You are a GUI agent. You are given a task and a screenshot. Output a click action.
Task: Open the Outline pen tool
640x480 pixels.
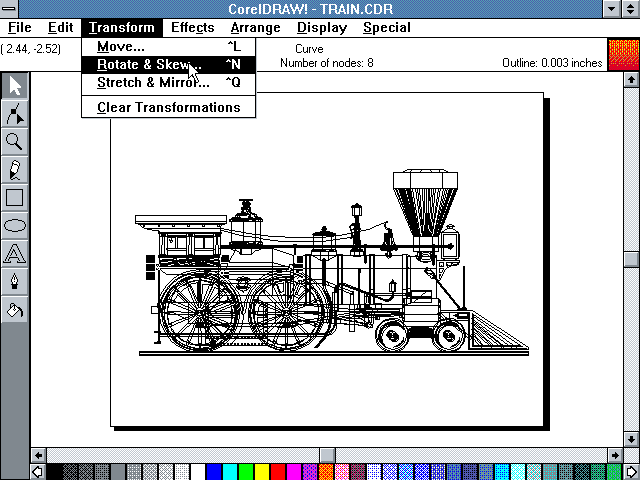15,282
